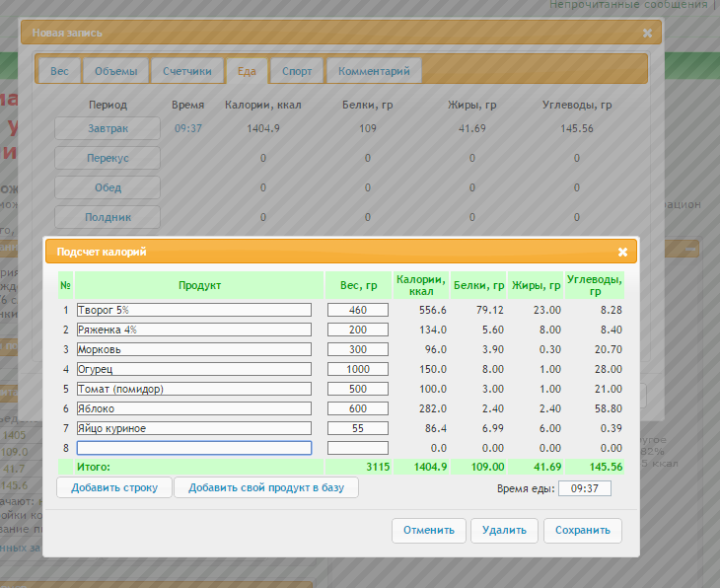720x588 pixels.
Task: Focus the empty product field in row 8
Action: click(x=194, y=448)
